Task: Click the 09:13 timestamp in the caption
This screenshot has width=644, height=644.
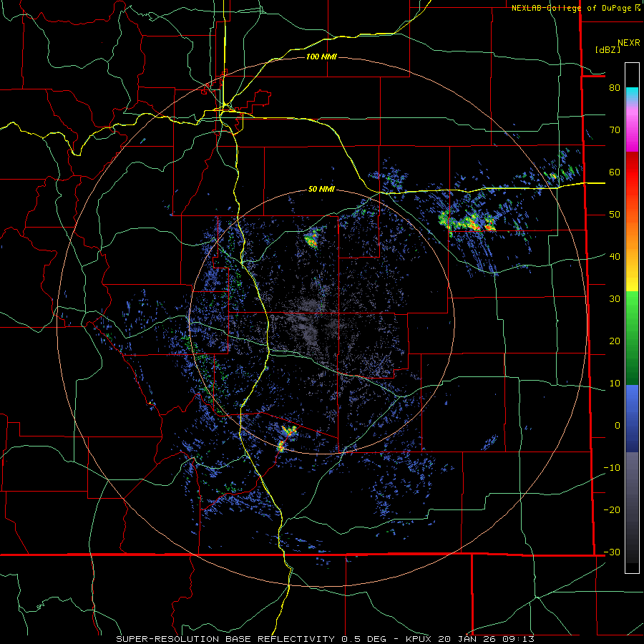Action: pos(519,639)
